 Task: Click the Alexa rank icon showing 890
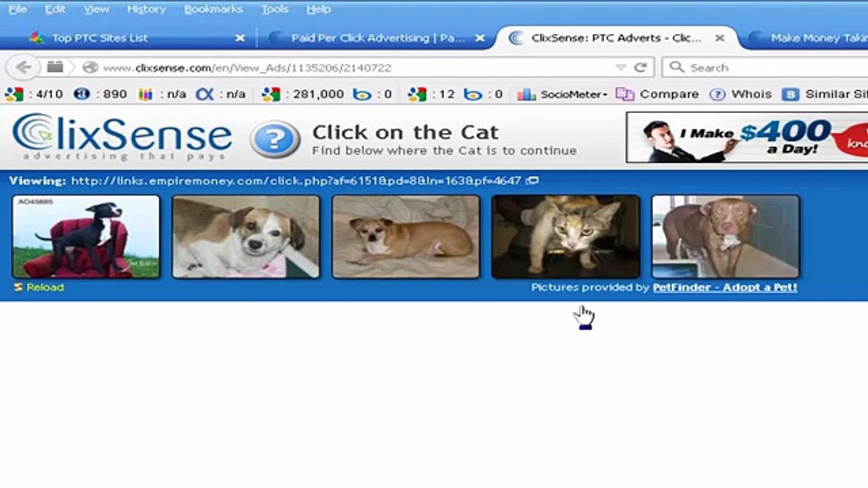pos(82,94)
